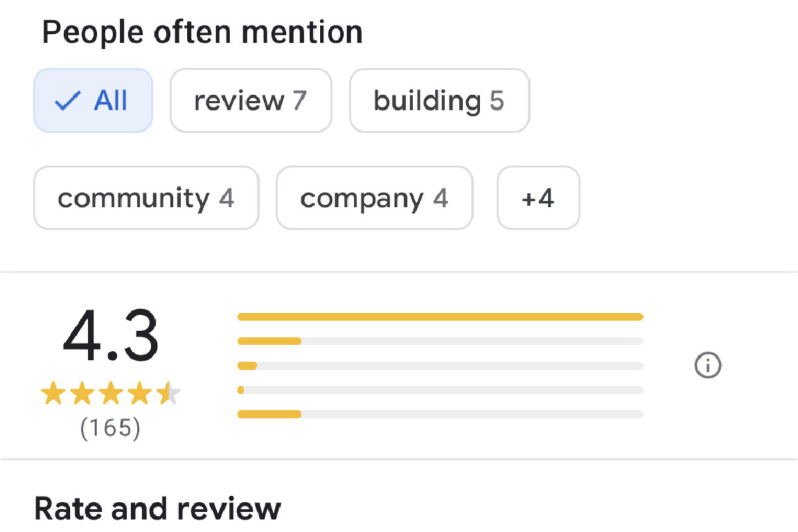This screenshot has height=532, width=798.
Task: Click the four-star rating bar
Action: pyautogui.click(x=440, y=341)
